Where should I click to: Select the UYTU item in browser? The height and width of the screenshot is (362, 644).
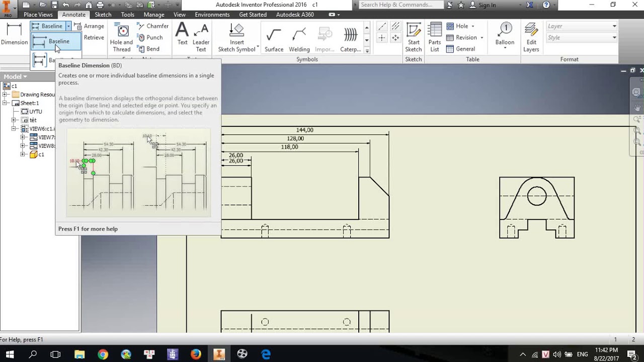coord(32,112)
